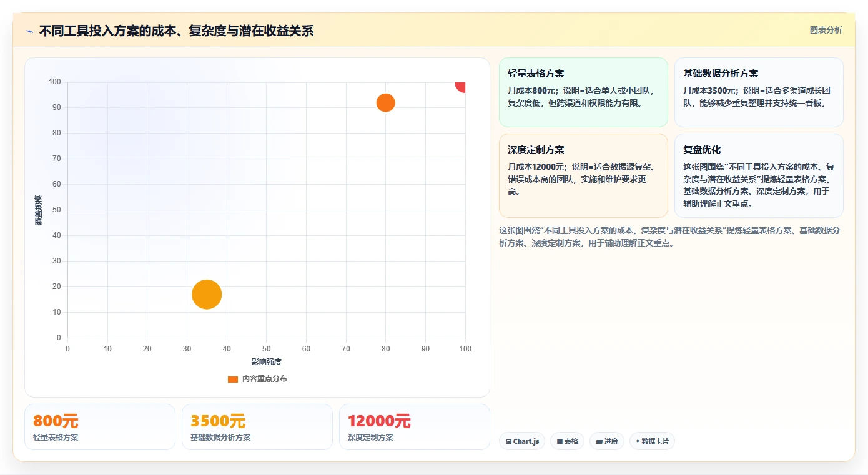Image resolution: width=868 pixels, height=475 pixels.
Task: Click the 轻量表格方案 caption under 800元
Action: [56, 438]
